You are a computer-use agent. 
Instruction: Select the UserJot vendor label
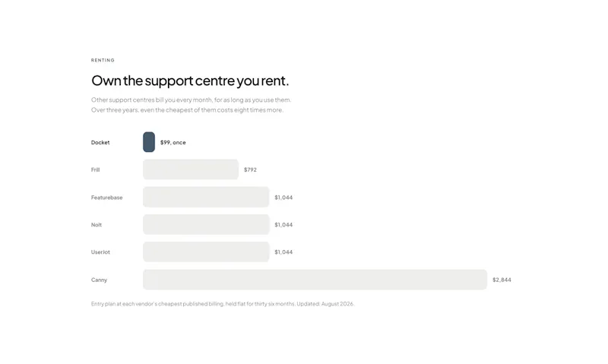[100, 252]
